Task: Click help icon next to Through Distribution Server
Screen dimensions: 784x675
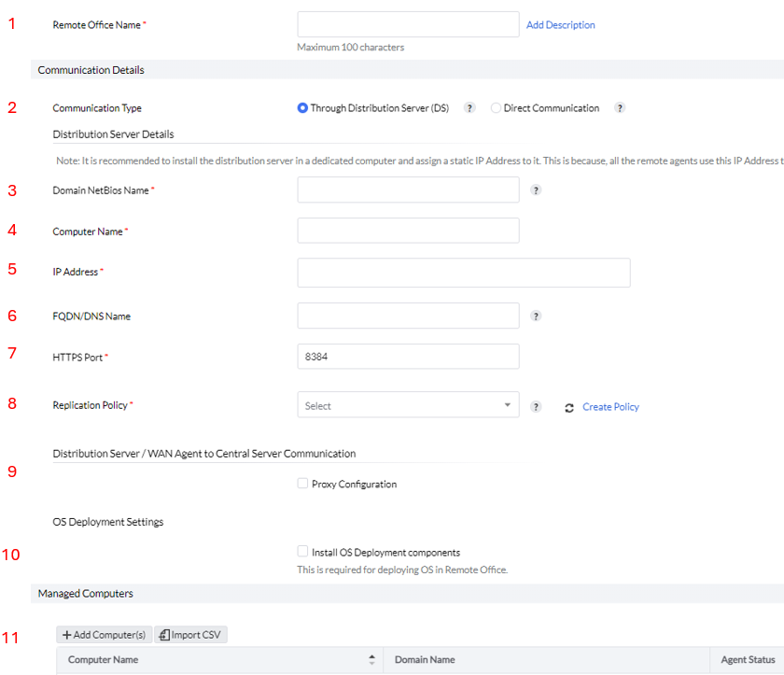Action: tap(470, 108)
